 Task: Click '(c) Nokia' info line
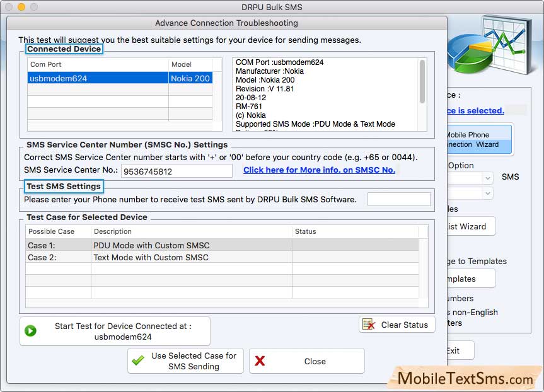(250, 115)
